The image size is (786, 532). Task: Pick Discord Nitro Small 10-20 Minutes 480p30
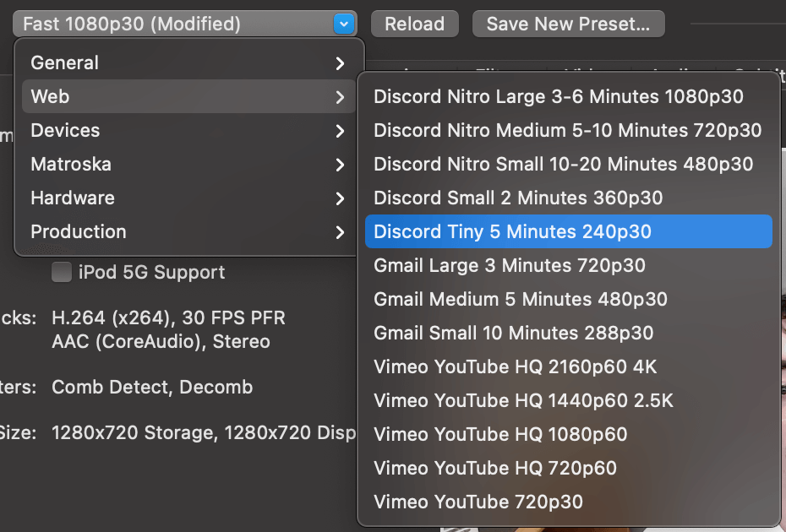click(x=563, y=164)
